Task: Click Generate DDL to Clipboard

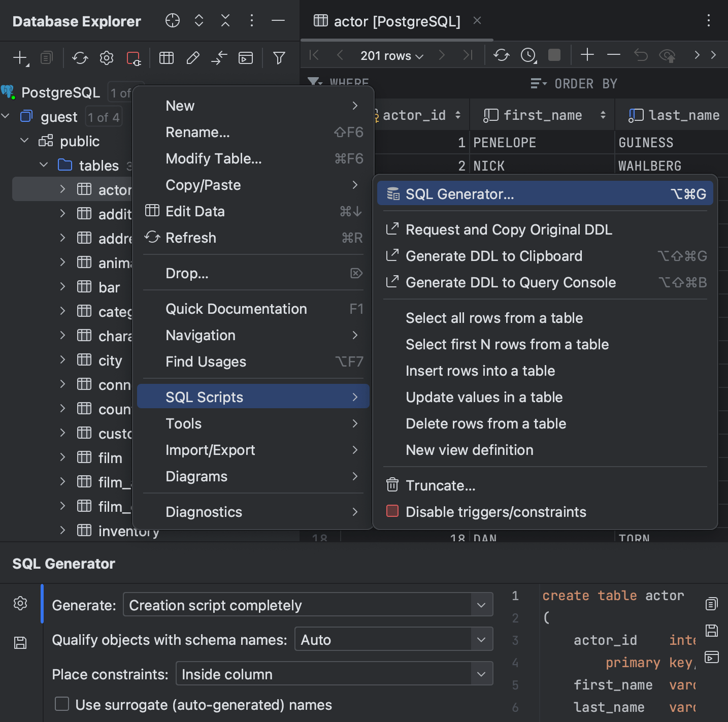Action: [x=493, y=256]
